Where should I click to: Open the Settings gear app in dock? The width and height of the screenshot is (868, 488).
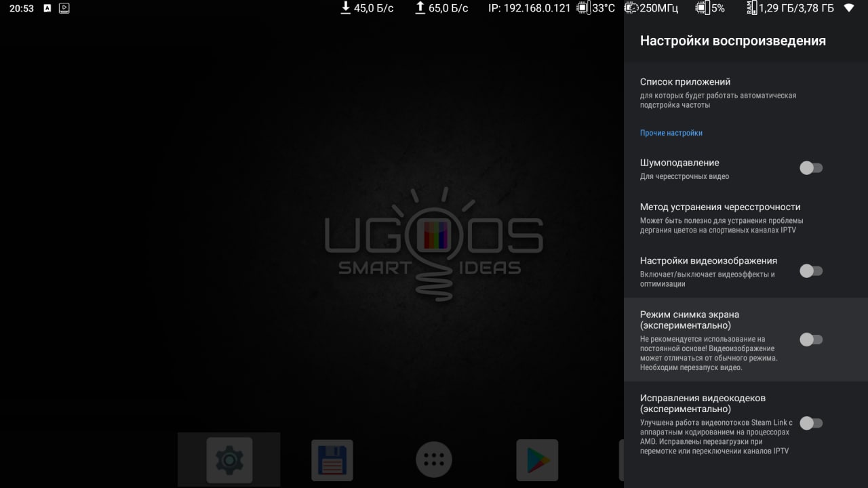click(x=229, y=460)
